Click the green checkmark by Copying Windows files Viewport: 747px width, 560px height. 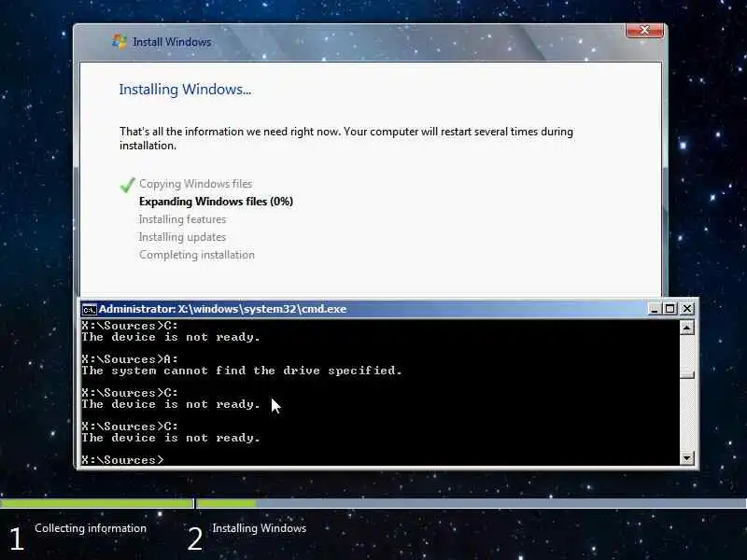(x=127, y=185)
